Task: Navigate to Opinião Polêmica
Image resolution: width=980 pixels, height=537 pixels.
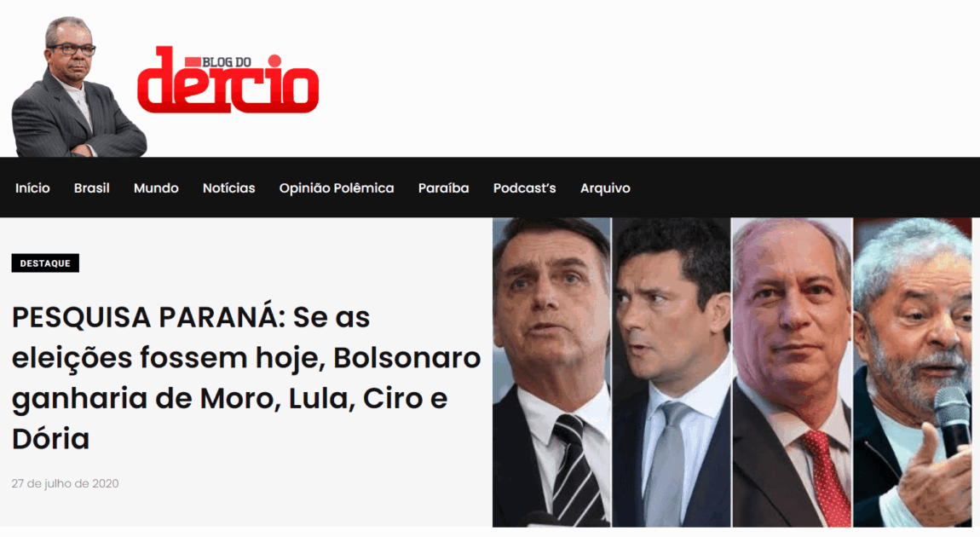Action: [337, 188]
